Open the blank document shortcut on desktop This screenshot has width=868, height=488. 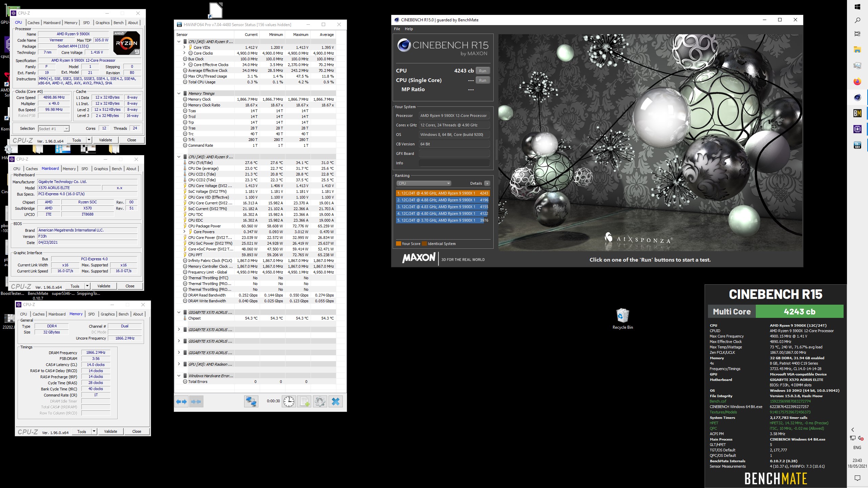click(216, 10)
